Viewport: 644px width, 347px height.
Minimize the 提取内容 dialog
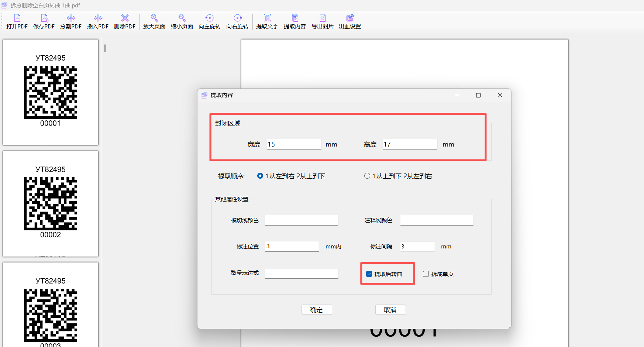457,95
